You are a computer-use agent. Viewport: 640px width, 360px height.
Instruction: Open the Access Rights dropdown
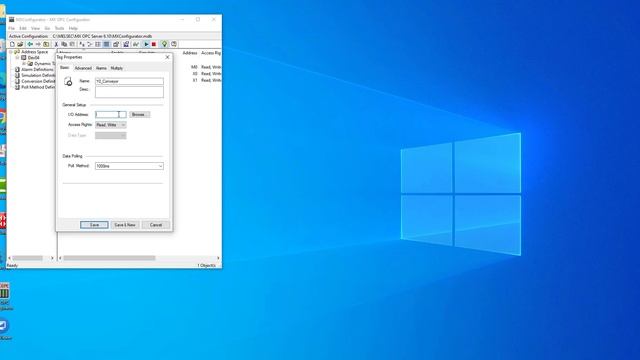point(111,125)
